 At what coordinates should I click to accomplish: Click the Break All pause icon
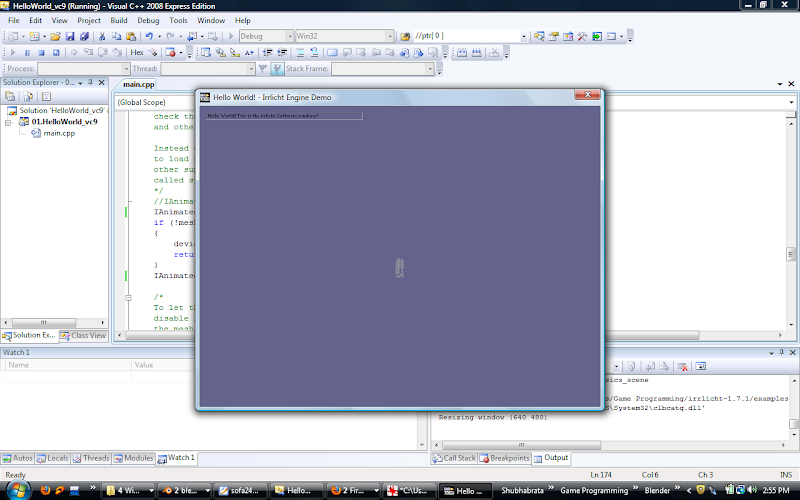point(27,52)
